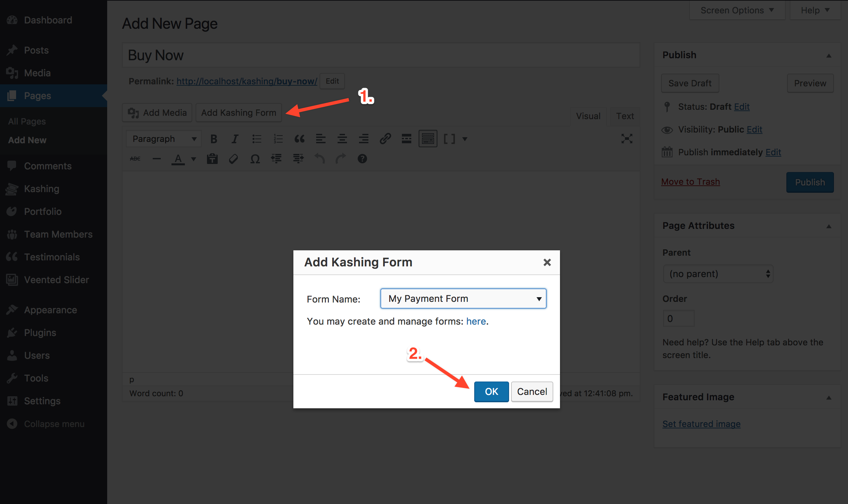Insert Read More tag
Viewport: 848px width, 504px height.
(407, 139)
